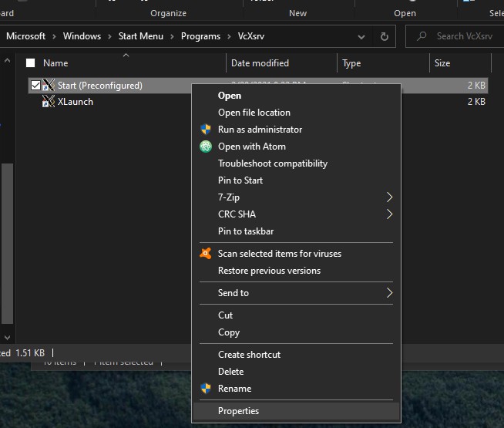Click the search magnifier icon
The width and height of the screenshot is (504, 428).
pos(422,36)
